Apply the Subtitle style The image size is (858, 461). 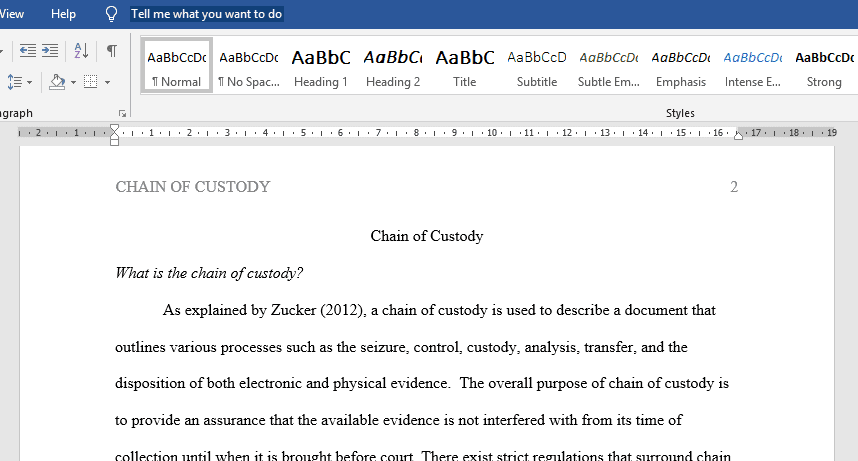coord(537,66)
